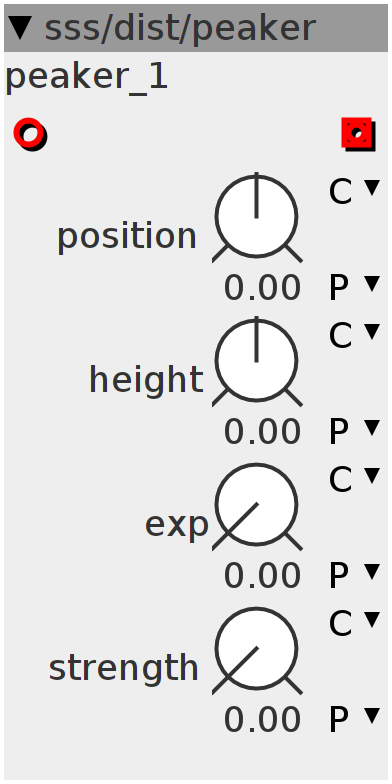
Task: Click the strength value 0.00 readout
Action: (x=262, y=720)
